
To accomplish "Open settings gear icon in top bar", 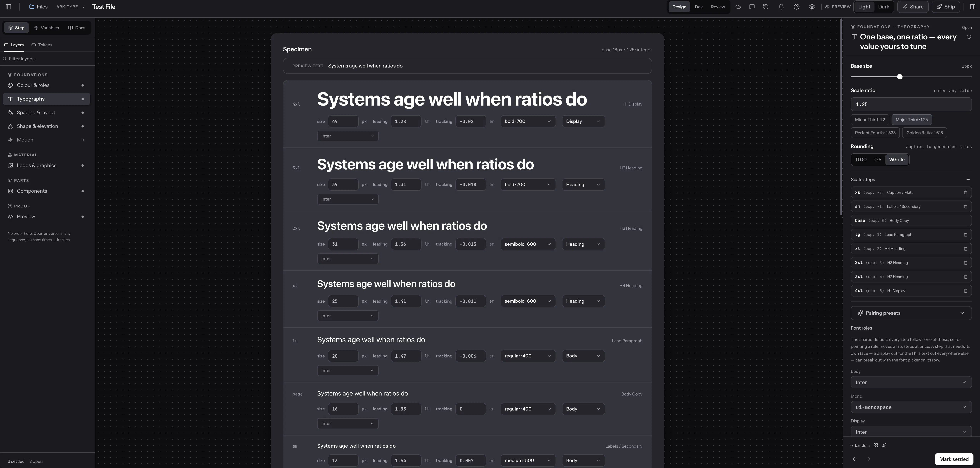I will click(812, 7).
